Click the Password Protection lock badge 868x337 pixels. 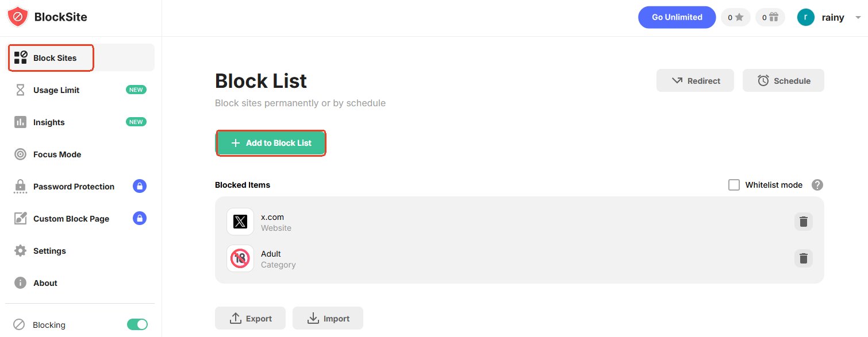[x=140, y=186]
